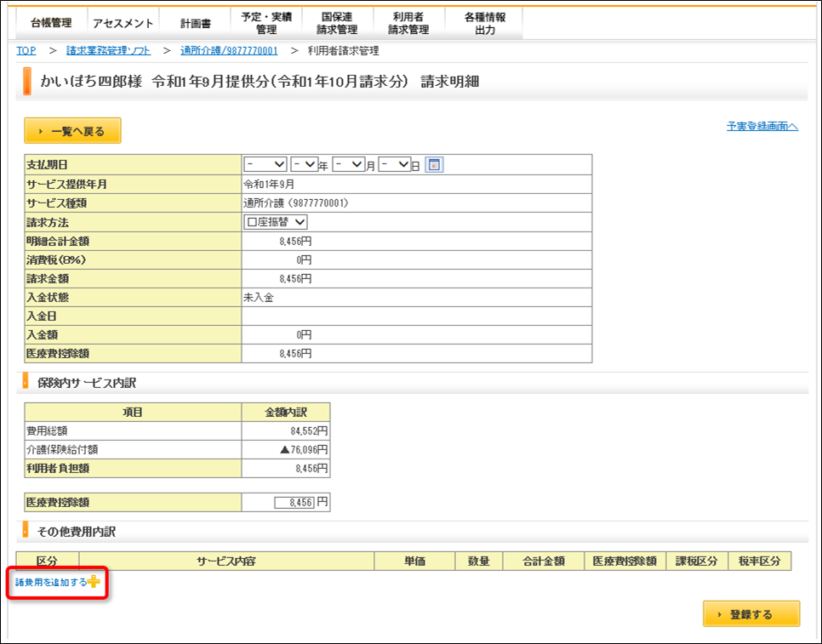Image resolution: width=822 pixels, height=644 pixels.
Task: Click the 課税区分 column header
Action: coord(697,561)
